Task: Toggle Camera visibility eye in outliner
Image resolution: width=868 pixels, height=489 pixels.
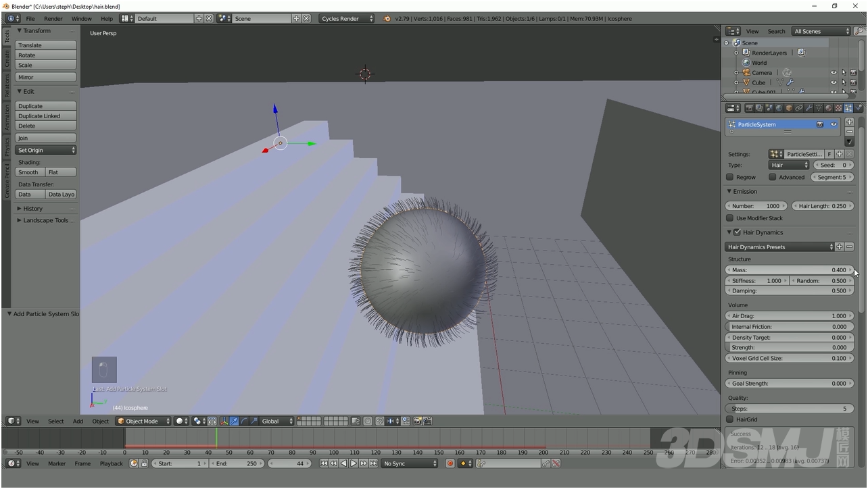Action: [x=834, y=72]
